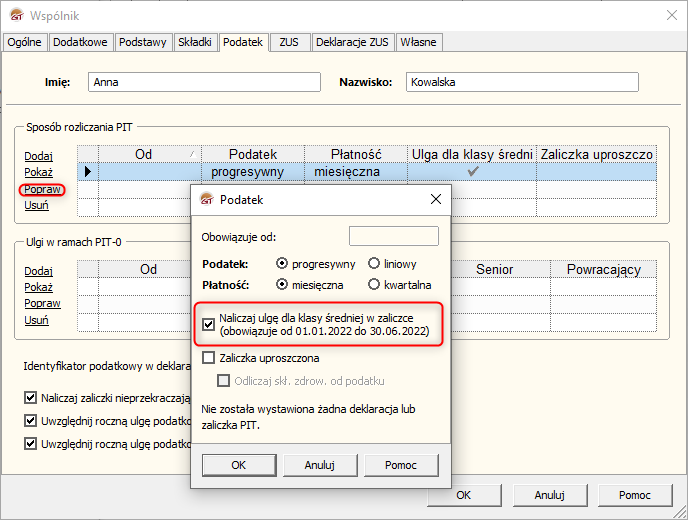The image size is (688, 520).
Task: Choose miesięczna payment option
Action: click(x=282, y=284)
